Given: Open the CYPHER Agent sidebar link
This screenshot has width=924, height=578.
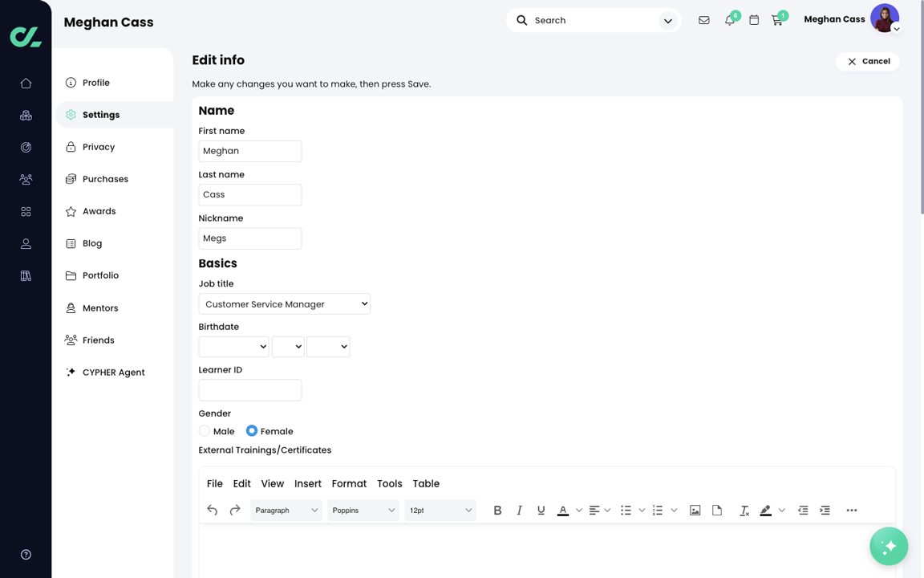Looking at the screenshot, I should pos(113,372).
